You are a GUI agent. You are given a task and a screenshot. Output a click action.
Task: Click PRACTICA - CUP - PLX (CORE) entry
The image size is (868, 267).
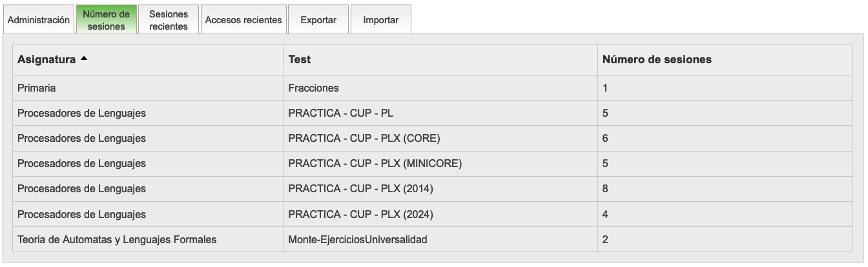pyautogui.click(x=364, y=138)
